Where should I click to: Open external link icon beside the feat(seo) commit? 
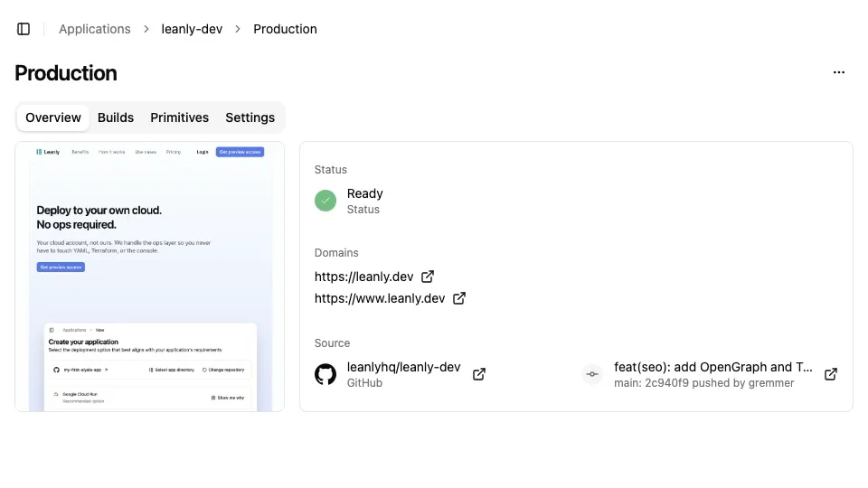(x=830, y=374)
